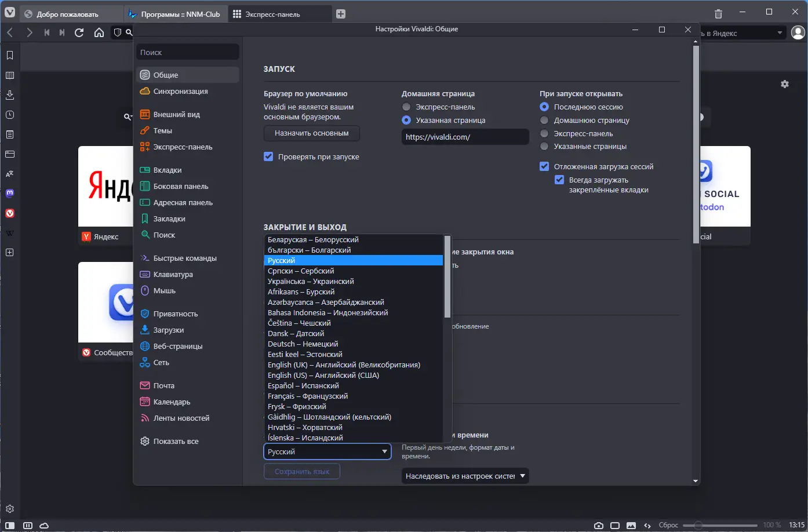Open settings gear at sidebar bottom
This screenshot has width=808, height=532.
(10, 509)
